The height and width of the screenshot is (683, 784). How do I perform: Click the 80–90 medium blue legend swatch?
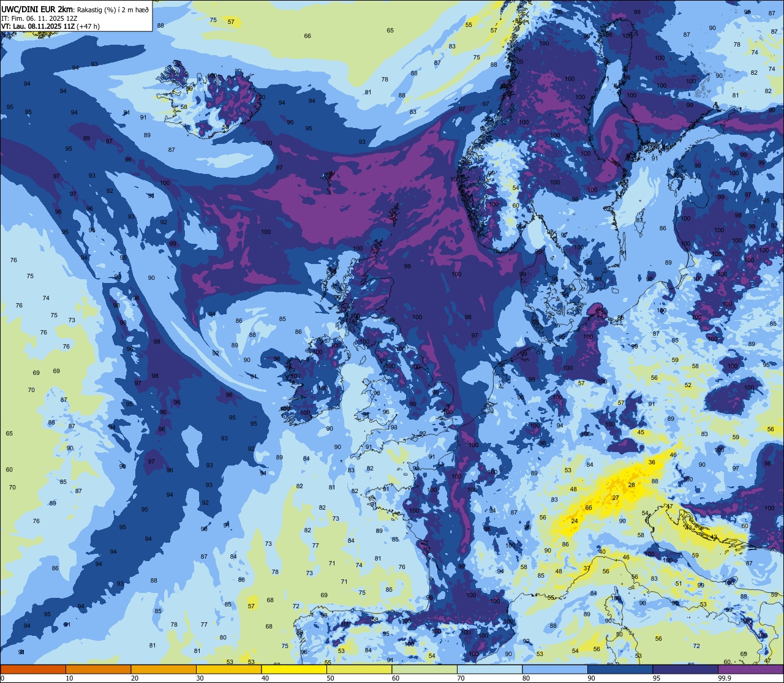tap(555, 669)
